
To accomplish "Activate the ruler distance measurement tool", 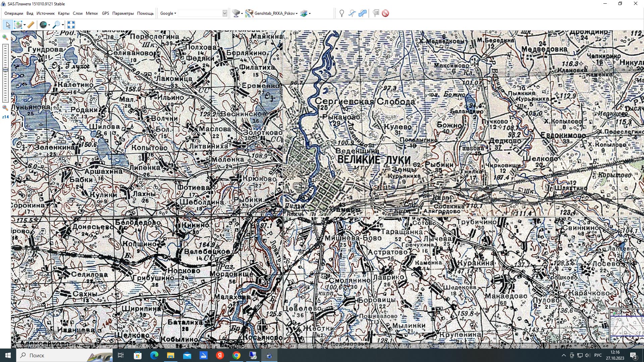I will click(x=31, y=25).
